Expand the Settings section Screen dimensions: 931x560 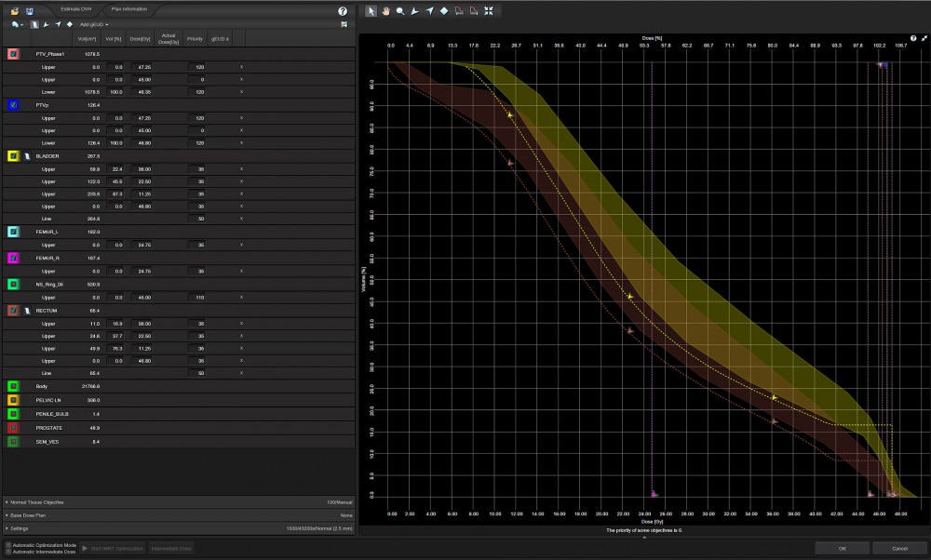click(x=7, y=528)
